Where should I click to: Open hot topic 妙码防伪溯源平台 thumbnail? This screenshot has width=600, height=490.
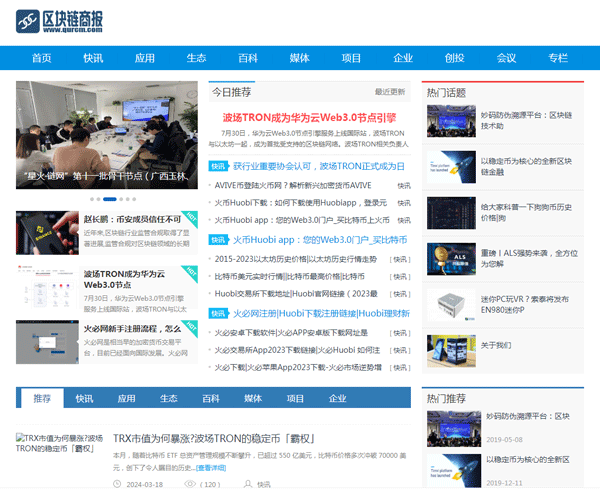[452, 121]
